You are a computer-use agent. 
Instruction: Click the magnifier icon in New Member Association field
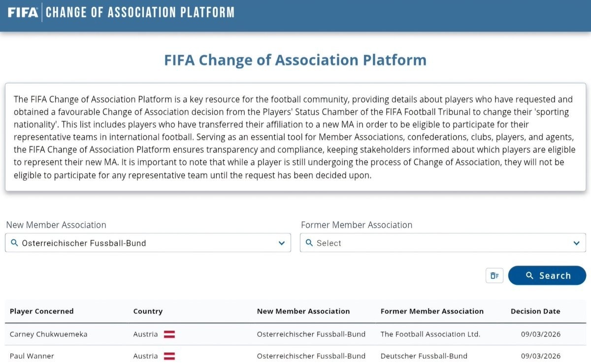click(14, 243)
